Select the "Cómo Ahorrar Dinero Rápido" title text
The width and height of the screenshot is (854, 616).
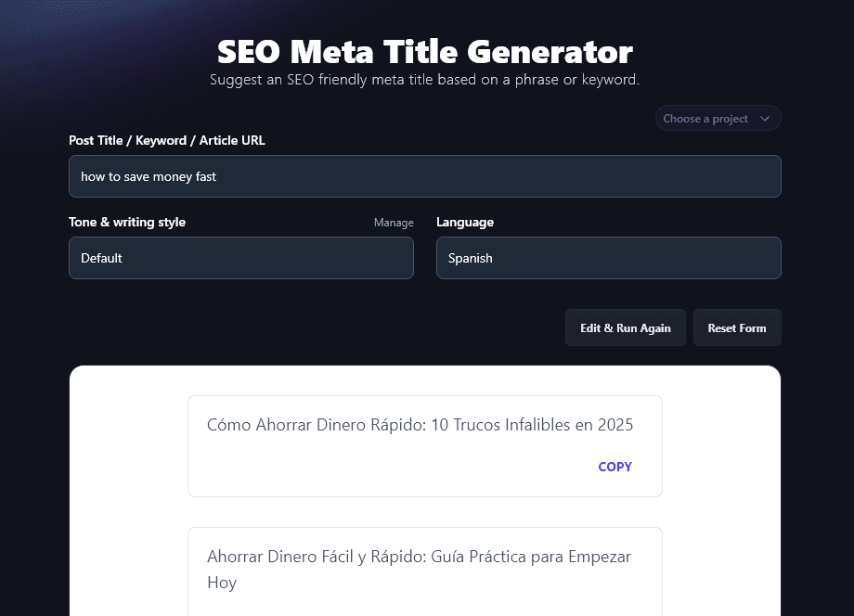[x=315, y=425]
